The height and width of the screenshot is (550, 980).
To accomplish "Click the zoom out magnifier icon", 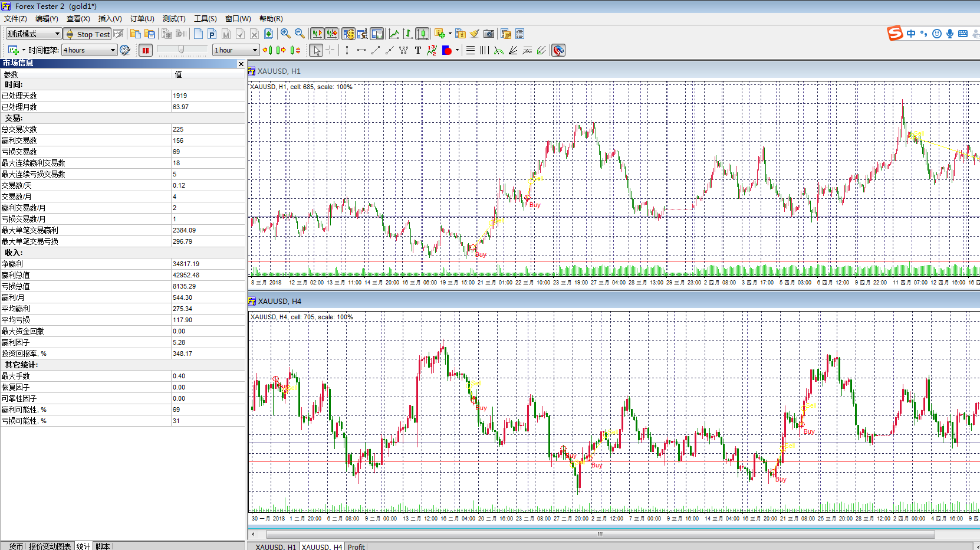I will pos(300,34).
